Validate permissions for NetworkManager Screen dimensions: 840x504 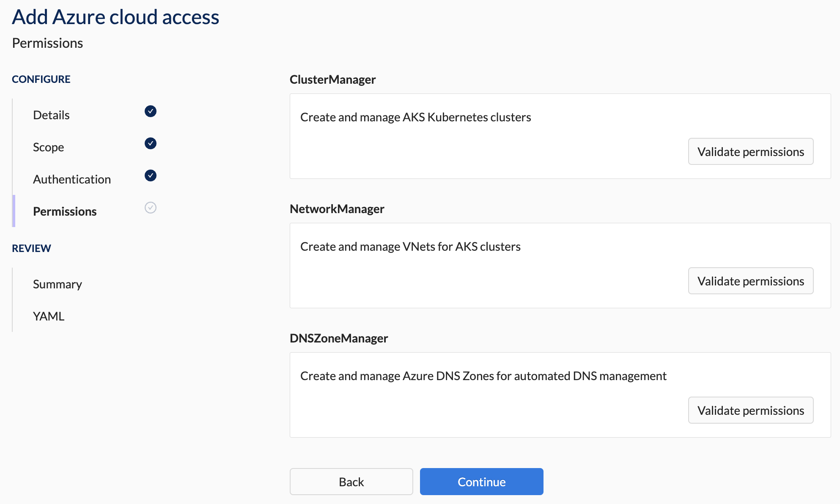point(751,281)
